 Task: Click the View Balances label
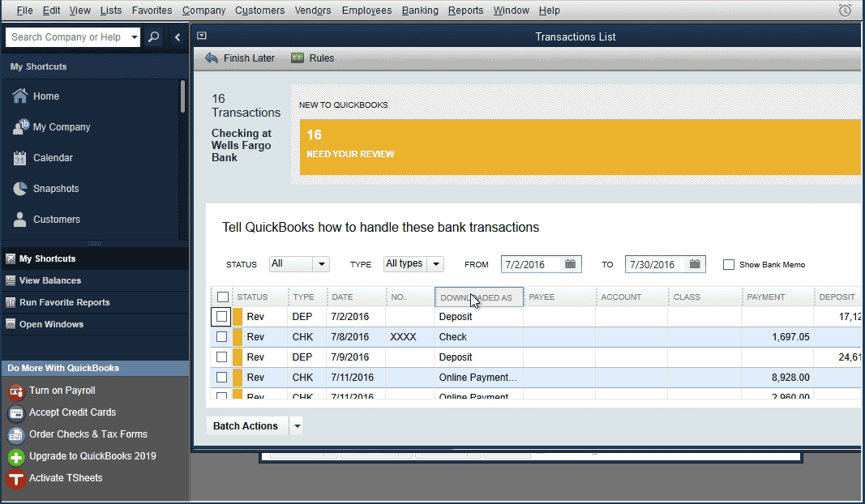click(50, 280)
